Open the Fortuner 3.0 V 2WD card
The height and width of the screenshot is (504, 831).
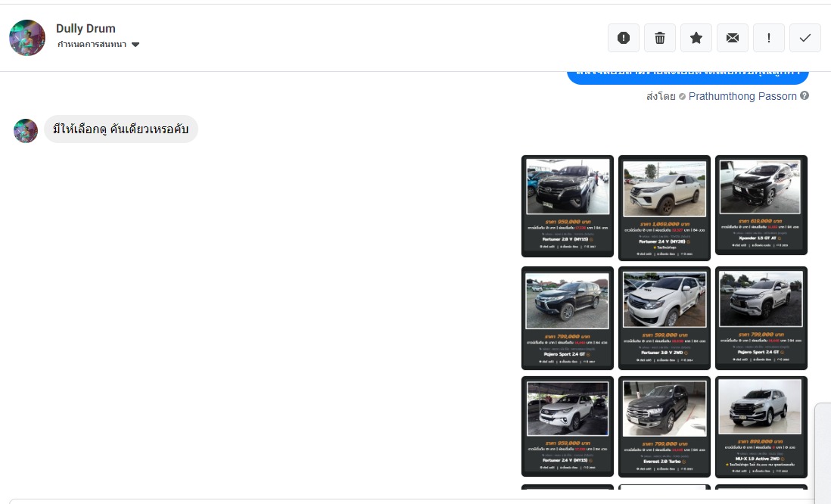point(664,318)
